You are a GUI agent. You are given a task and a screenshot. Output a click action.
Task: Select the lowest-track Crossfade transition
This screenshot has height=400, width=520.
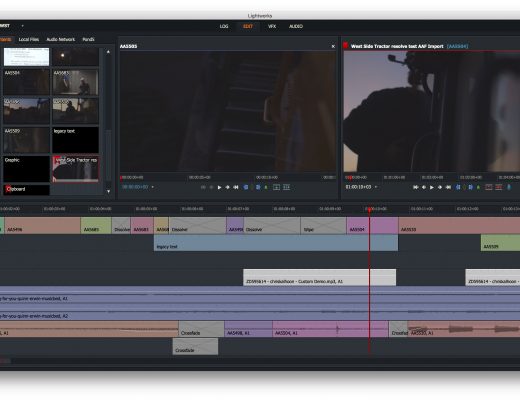(195, 346)
